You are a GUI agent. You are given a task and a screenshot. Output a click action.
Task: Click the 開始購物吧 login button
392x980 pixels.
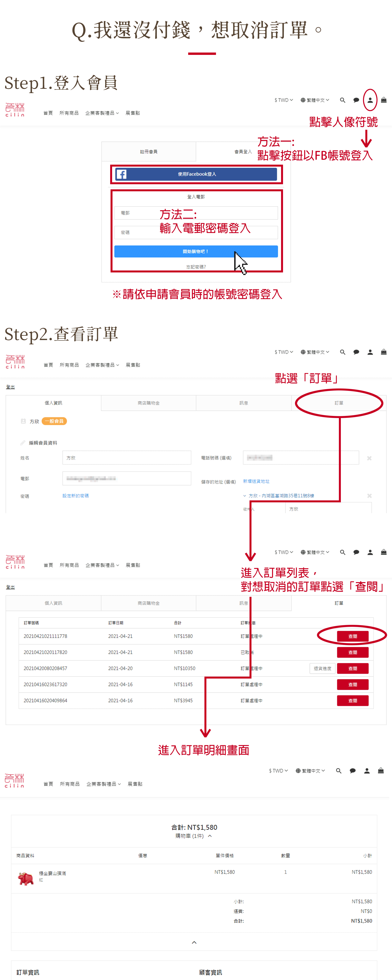point(196,251)
